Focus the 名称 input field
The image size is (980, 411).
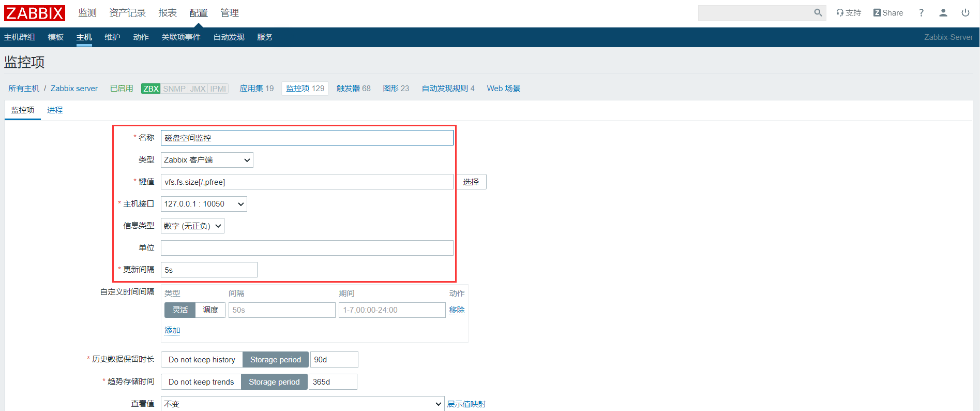[307, 138]
